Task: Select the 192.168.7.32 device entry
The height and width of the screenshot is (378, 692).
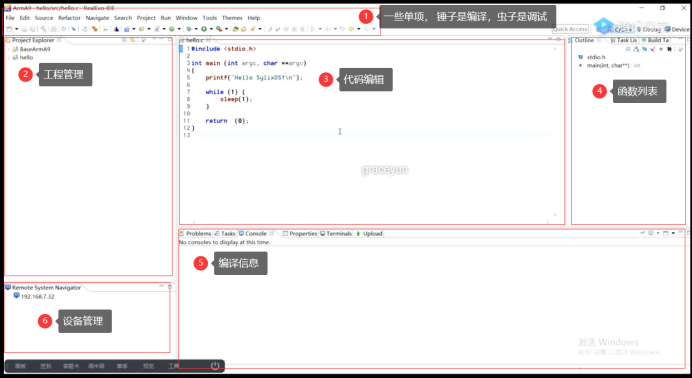Action: (38, 296)
